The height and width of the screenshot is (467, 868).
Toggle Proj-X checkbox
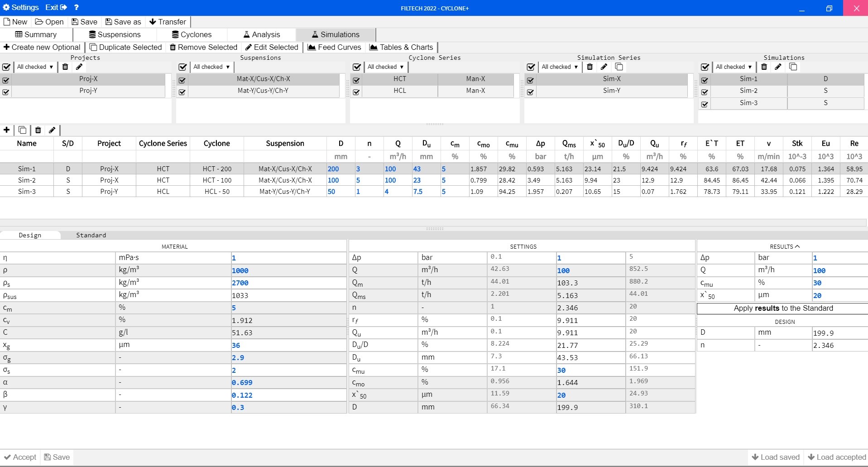click(6, 80)
